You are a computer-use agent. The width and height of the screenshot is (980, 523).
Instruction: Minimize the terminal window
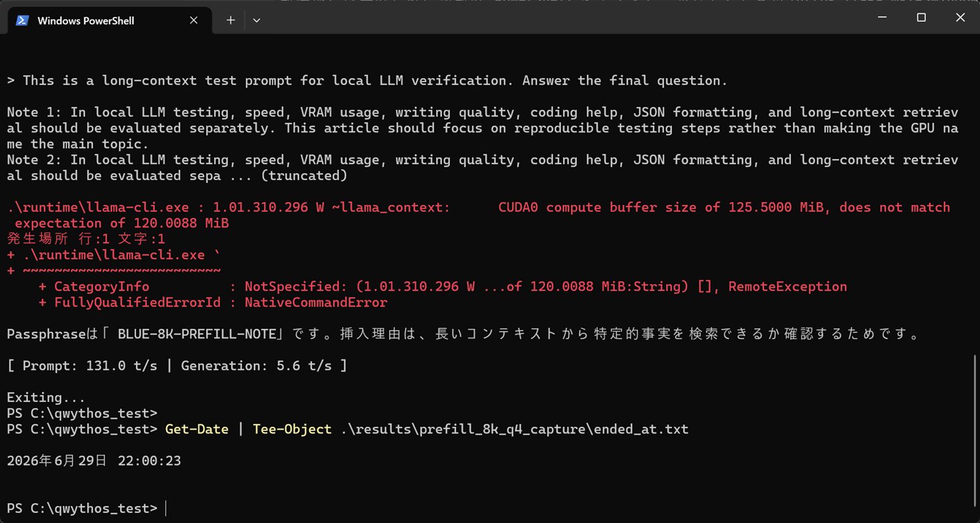coord(882,18)
